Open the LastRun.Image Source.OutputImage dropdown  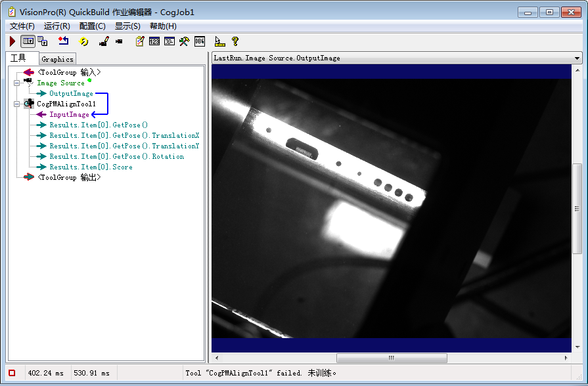577,58
